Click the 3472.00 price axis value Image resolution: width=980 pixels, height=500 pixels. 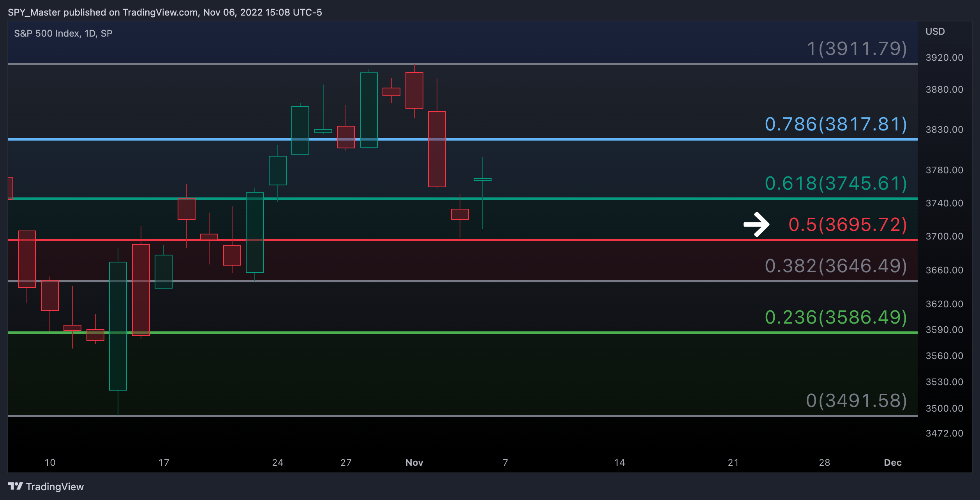pos(944,433)
